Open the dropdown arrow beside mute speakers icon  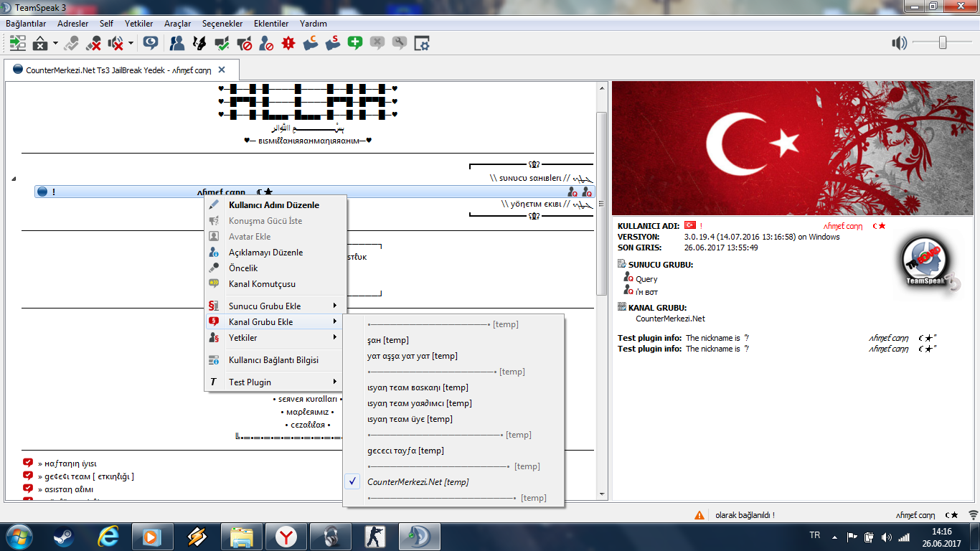(131, 44)
